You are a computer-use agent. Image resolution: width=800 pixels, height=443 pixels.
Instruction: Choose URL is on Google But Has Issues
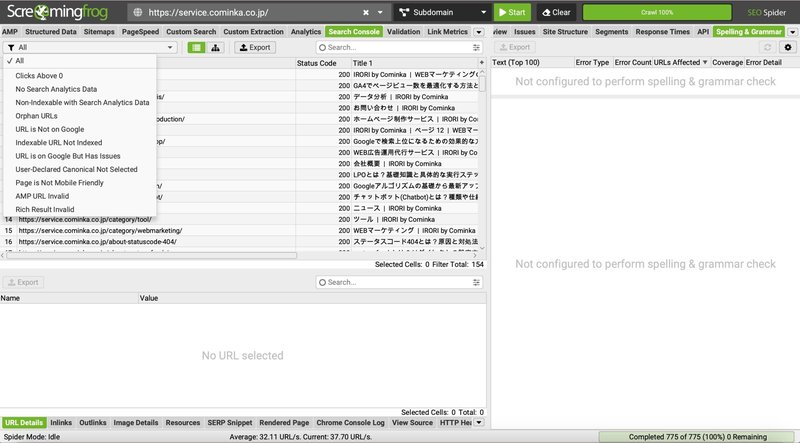[80, 156]
